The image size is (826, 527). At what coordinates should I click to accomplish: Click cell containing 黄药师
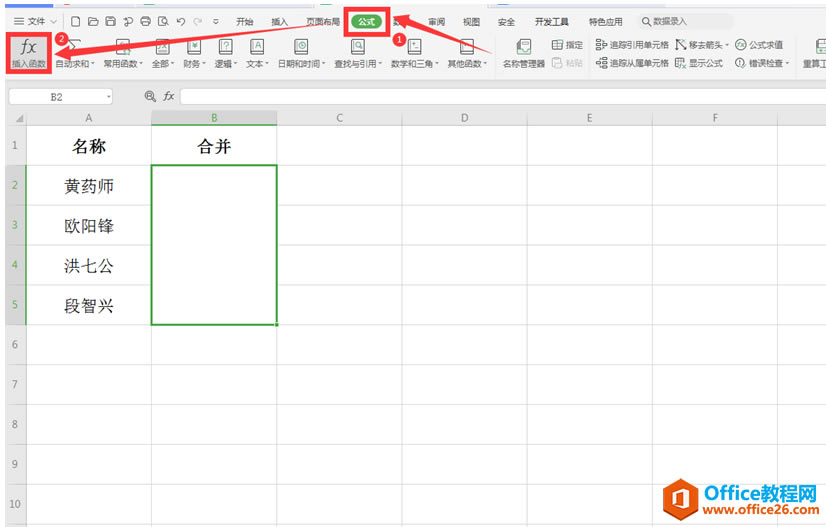[88, 186]
